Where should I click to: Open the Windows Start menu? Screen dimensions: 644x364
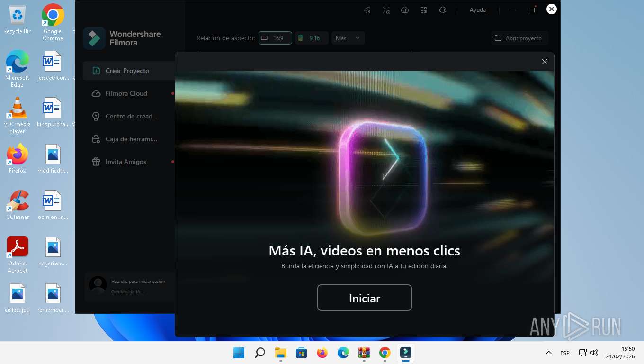[x=239, y=353]
